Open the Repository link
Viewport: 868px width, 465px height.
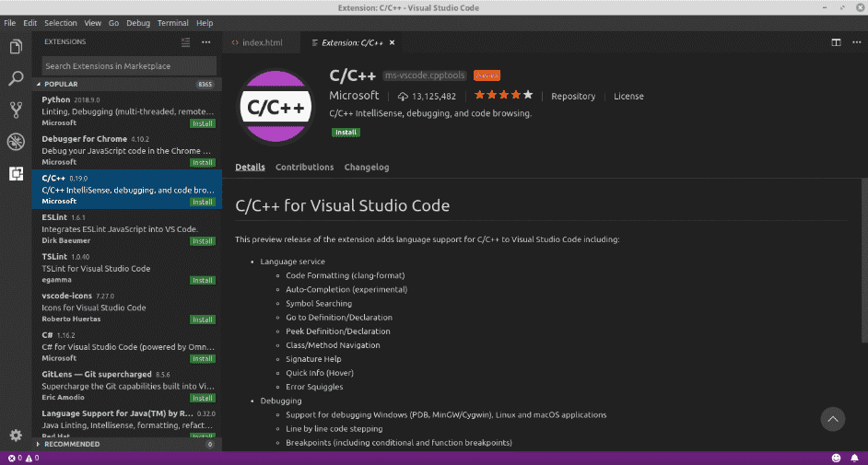[x=572, y=96]
